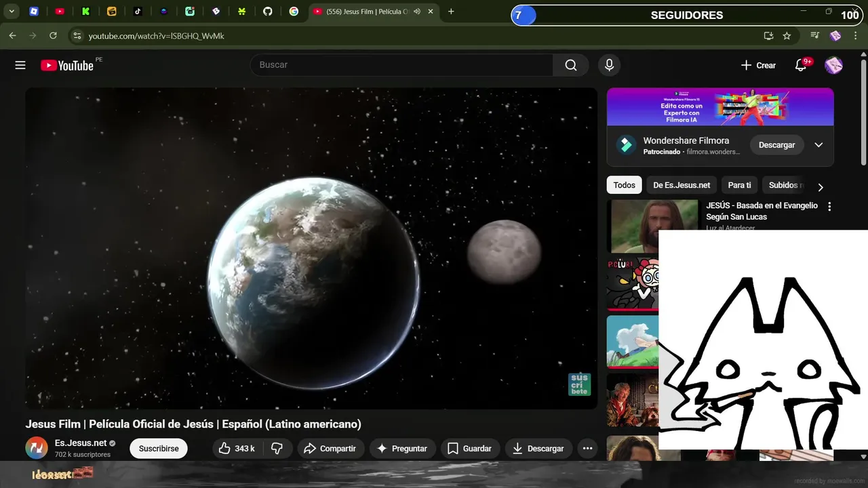This screenshot has width=868, height=488.
Task: Click Descargar on the Filmora ad
Action: click(x=776, y=145)
